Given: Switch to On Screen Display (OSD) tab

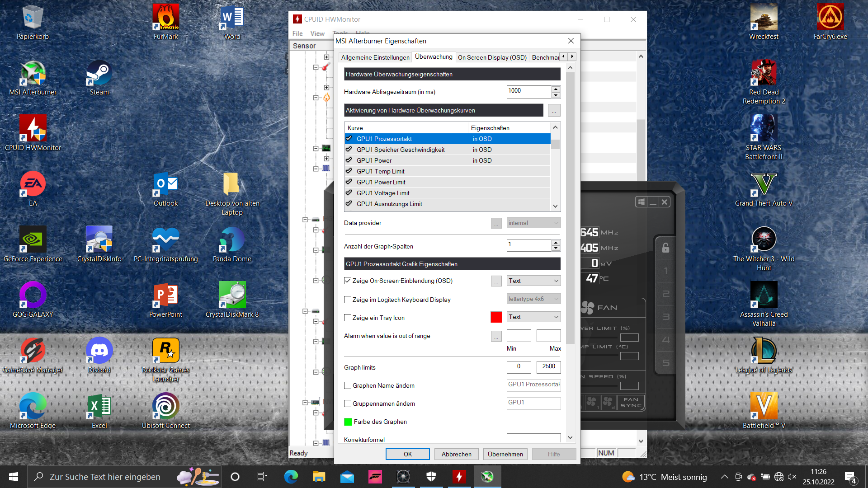Looking at the screenshot, I should (x=492, y=57).
